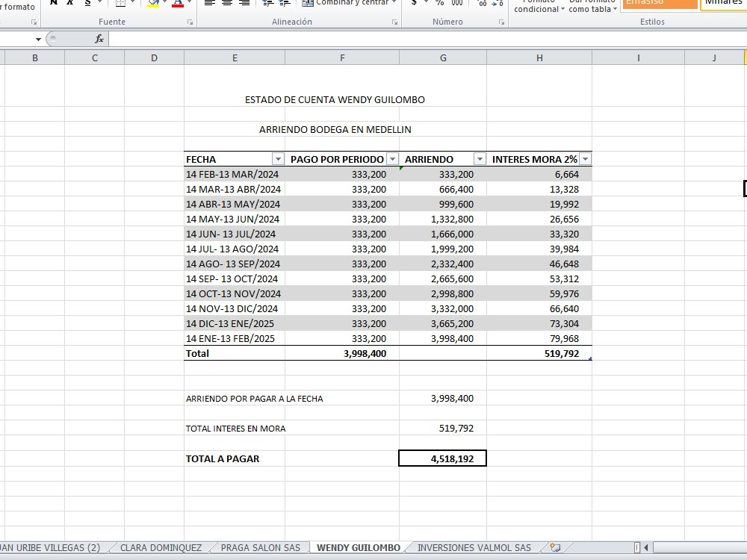The width and height of the screenshot is (747, 560).
Task: Select cell 14 MAR-13 ABR/2024
Action: tap(235, 189)
